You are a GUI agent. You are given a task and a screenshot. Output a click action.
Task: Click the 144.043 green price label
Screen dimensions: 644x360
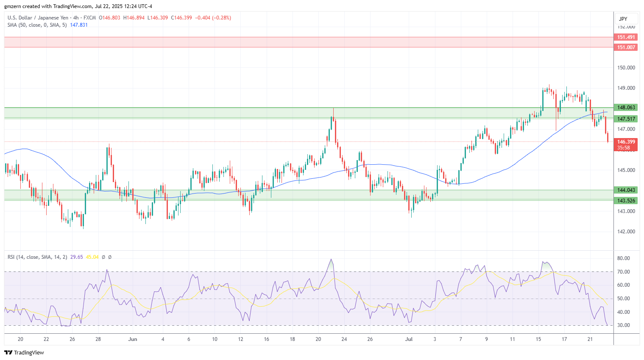click(626, 190)
